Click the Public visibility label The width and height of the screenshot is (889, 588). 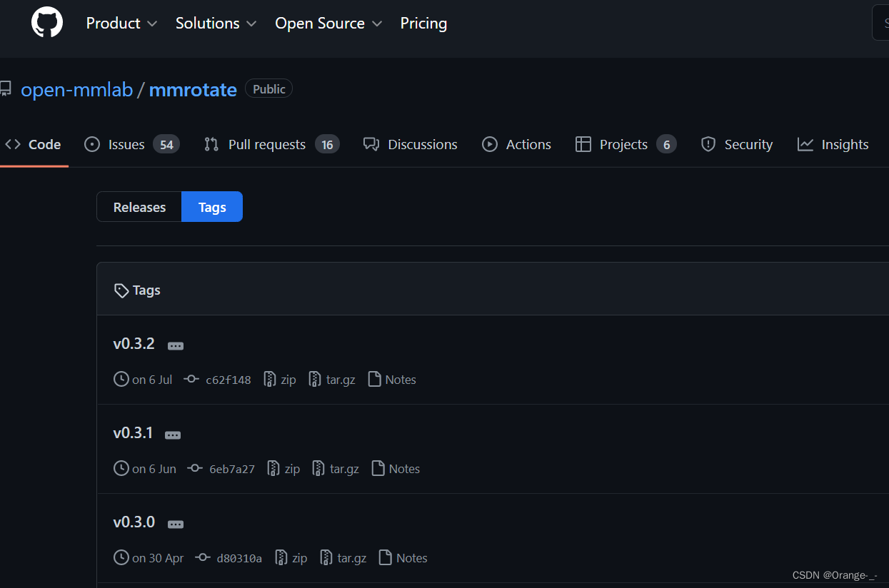coord(269,89)
